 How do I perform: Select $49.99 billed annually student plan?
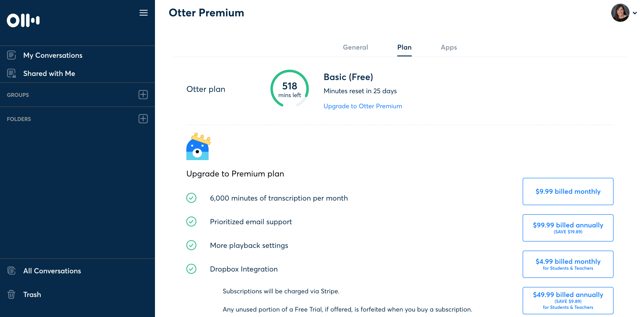(x=568, y=300)
